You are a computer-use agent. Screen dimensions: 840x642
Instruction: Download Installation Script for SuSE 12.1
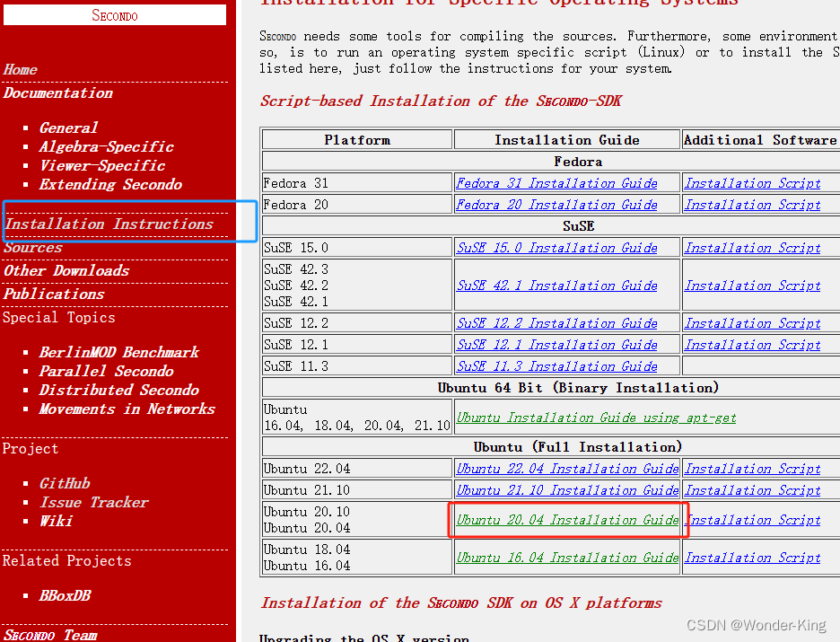[753, 345]
